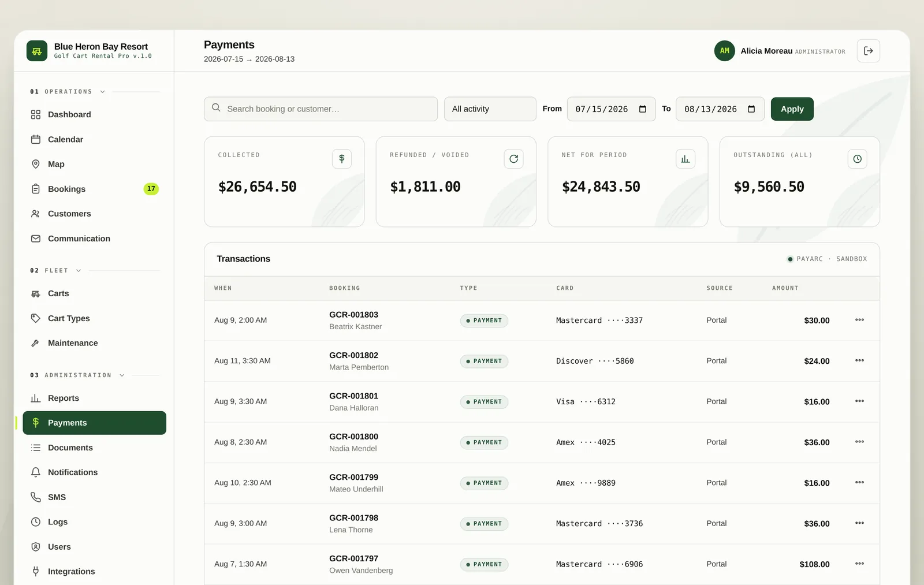Screen dimensions: 924x585
Task: Click the Search booking or customer field
Action: coord(321,109)
